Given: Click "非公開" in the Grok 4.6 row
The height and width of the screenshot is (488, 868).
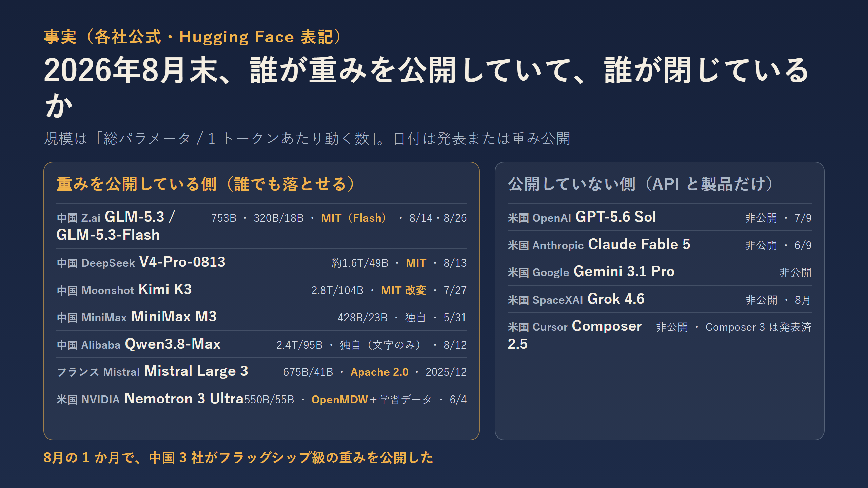Looking at the screenshot, I should point(762,300).
